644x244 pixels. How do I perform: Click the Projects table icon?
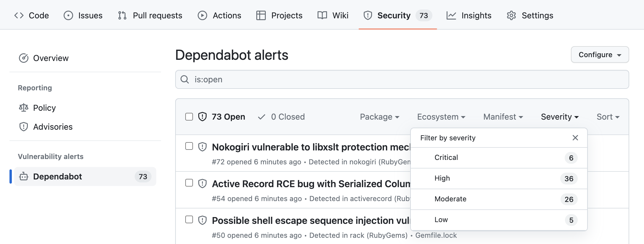[261, 15]
